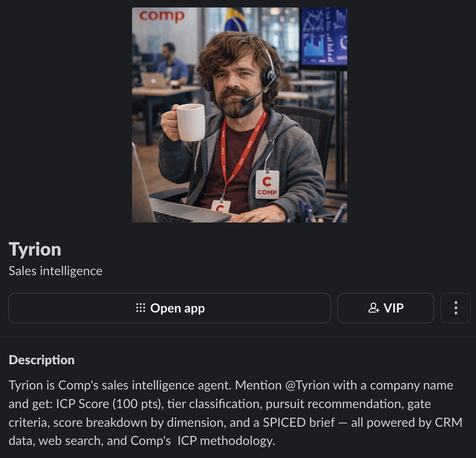Click the word SPICED in the description
Viewport: 476px width, 458px height.
tap(284, 423)
